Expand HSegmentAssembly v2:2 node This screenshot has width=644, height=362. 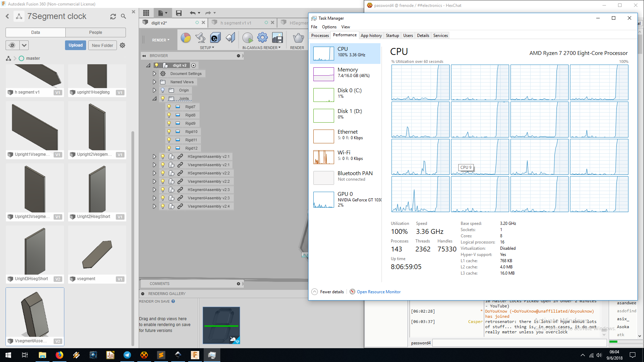click(154, 173)
